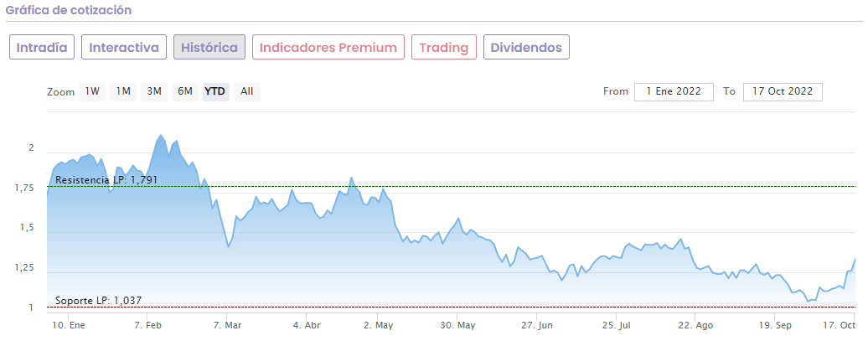868x341 pixels.
Task: Click the 17. Oct axis date label
Action: [x=840, y=325]
